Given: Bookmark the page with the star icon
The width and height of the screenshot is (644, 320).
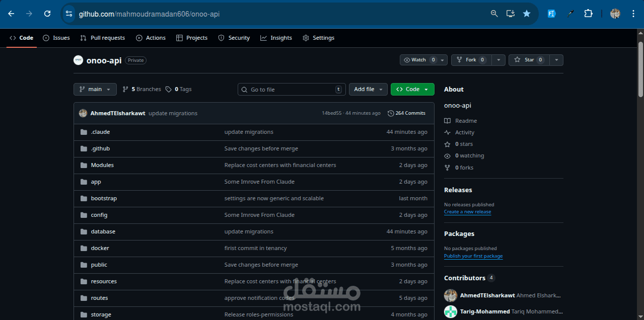Looking at the screenshot, I should (527, 14).
